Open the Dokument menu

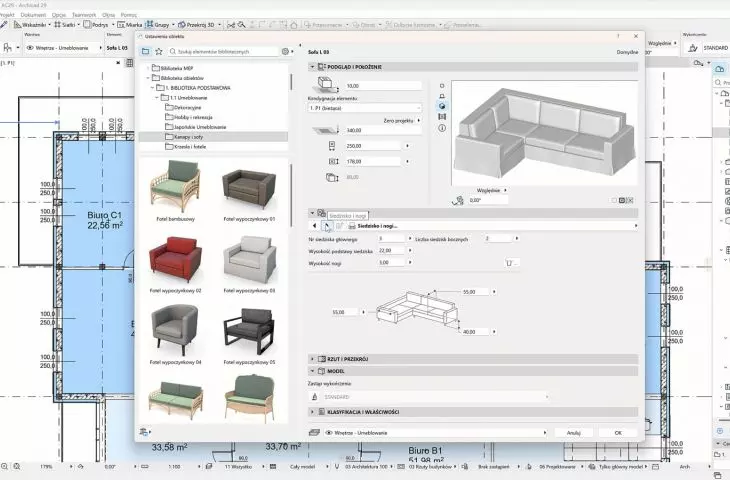tap(33, 15)
